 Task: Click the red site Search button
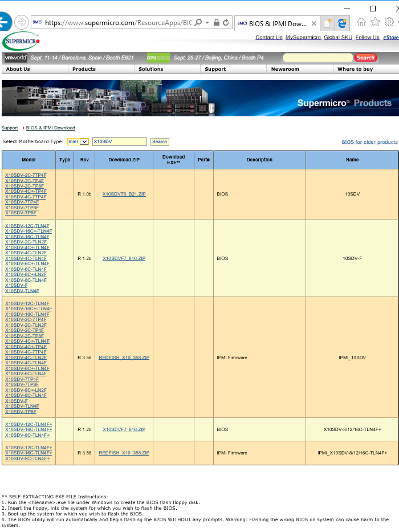pos(365,58)
